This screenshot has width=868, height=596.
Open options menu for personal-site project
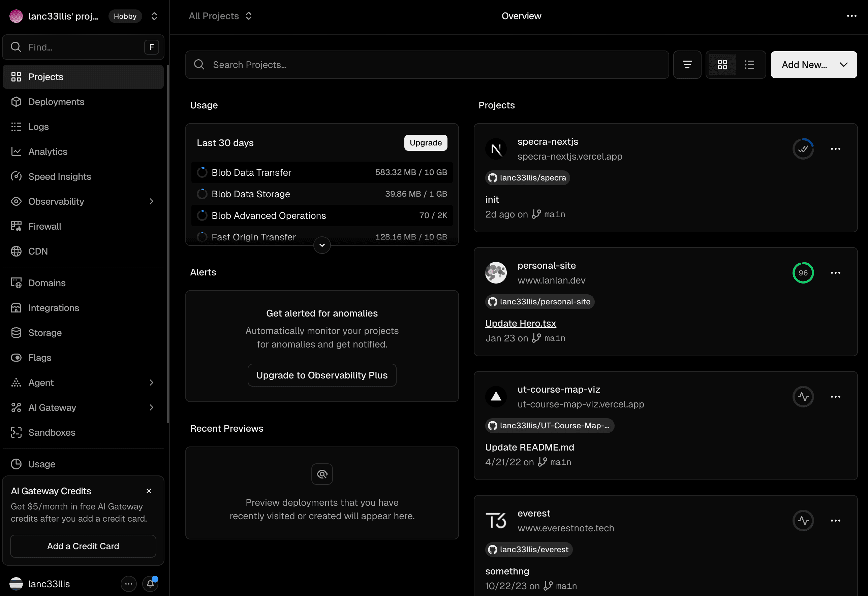pyautogui.click(x=836, y=273)
